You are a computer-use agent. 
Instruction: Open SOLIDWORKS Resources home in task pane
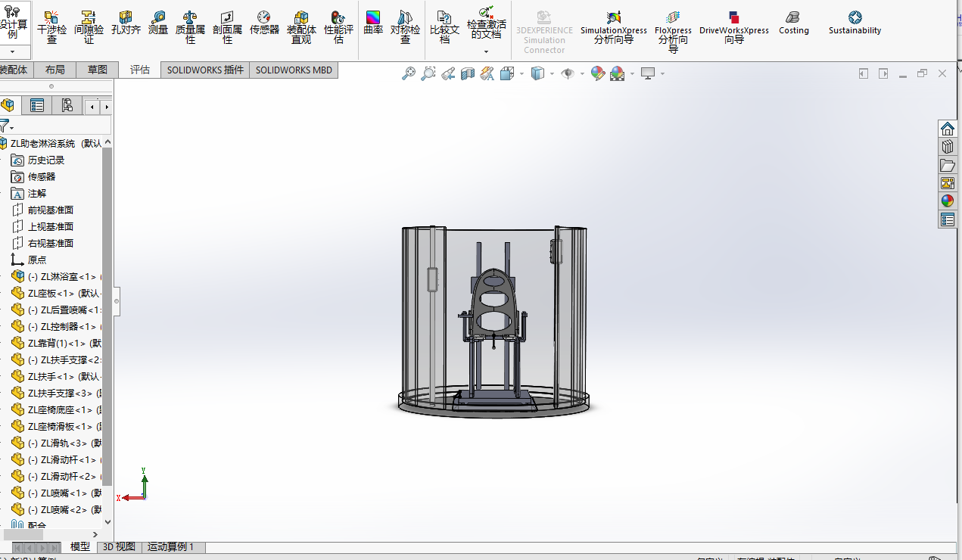pyautogui.click(x=948, y=128)
